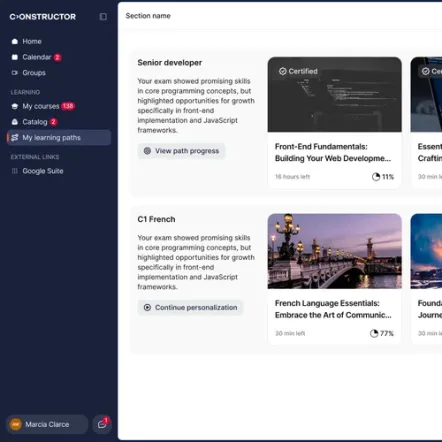Viewport: 442px width, 442px height.
Task: Click the Calendar icon in sidebar
Action: coord(15,57)
